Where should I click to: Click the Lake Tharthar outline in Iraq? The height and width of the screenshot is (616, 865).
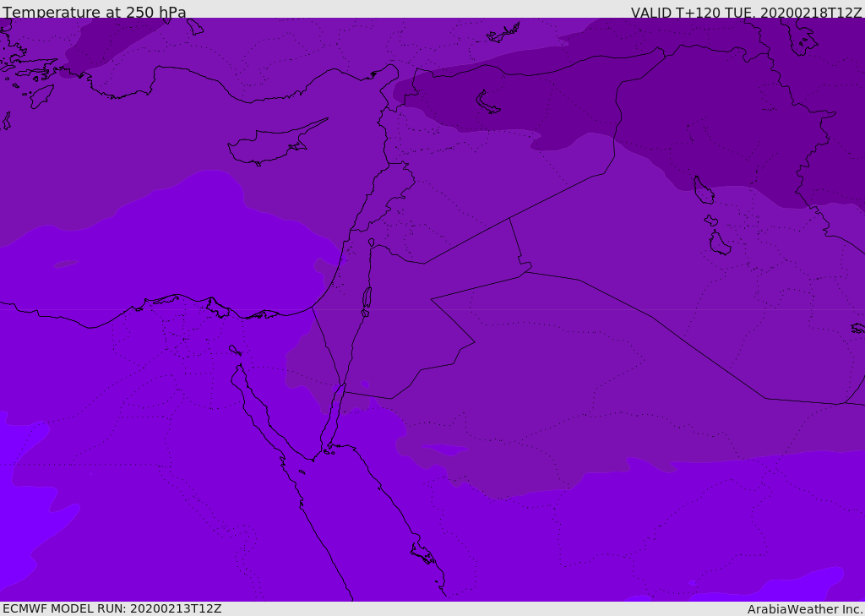click(x=704, y=190)
